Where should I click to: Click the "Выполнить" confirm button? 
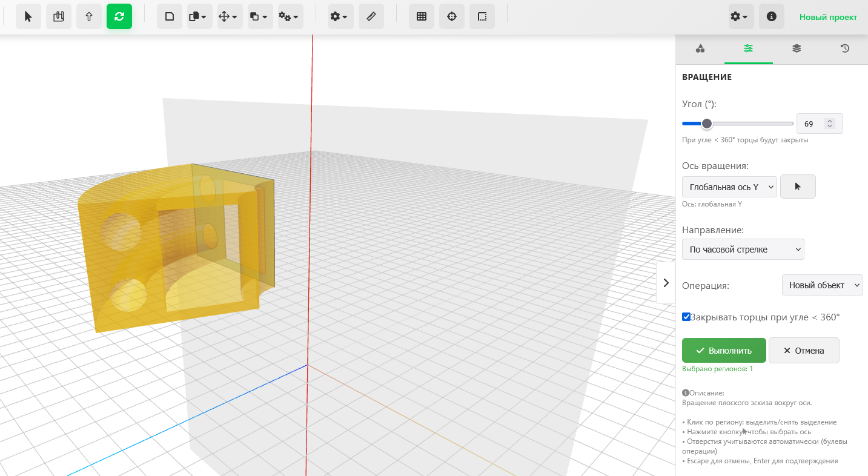click(x=724, y=351)
